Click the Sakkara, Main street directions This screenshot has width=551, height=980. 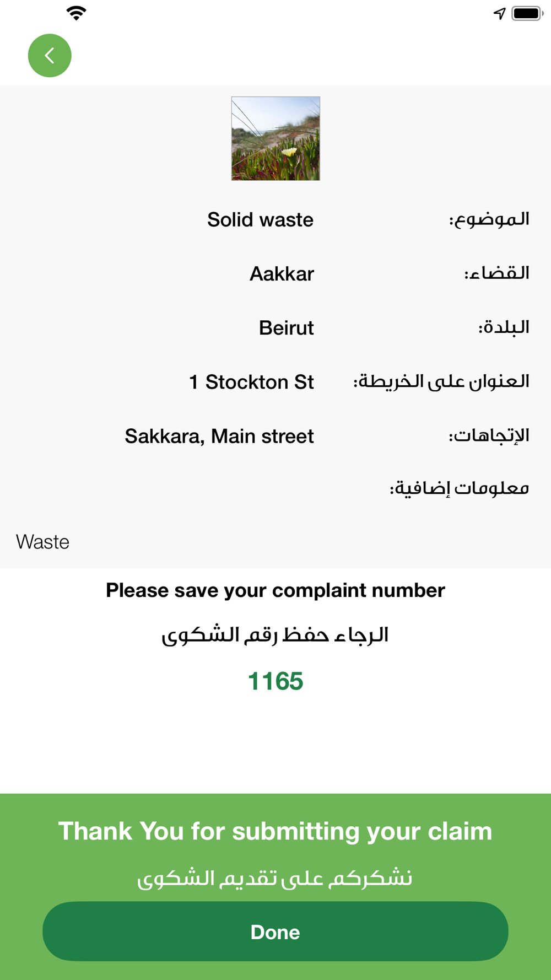[219, 436]
